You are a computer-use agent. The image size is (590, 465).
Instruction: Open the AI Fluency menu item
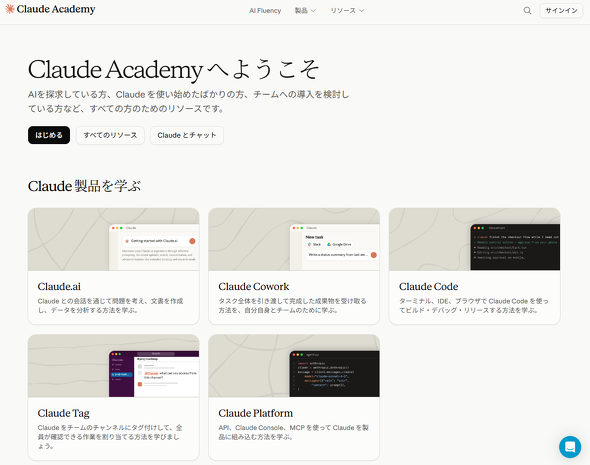pyautogui.click(x=265, y=11)
